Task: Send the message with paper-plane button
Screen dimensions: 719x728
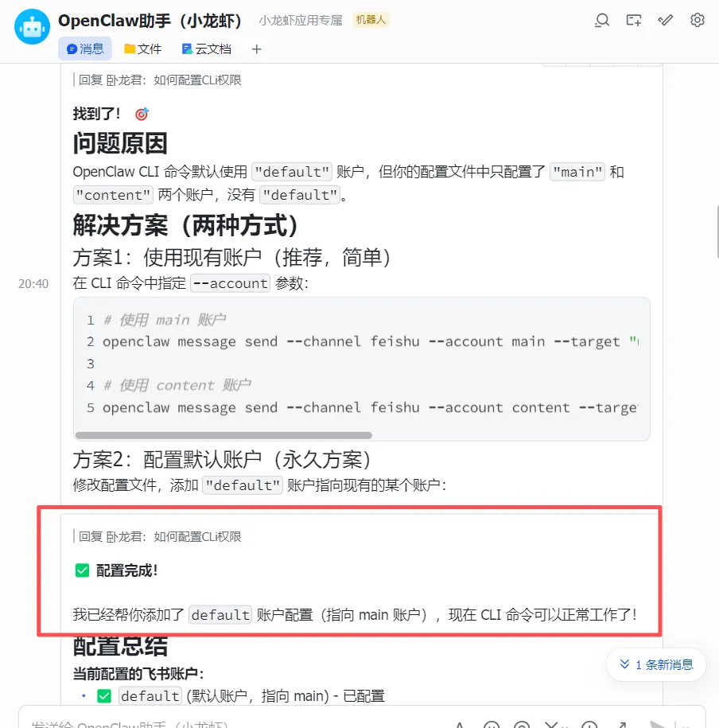Action: coord(658,724)
